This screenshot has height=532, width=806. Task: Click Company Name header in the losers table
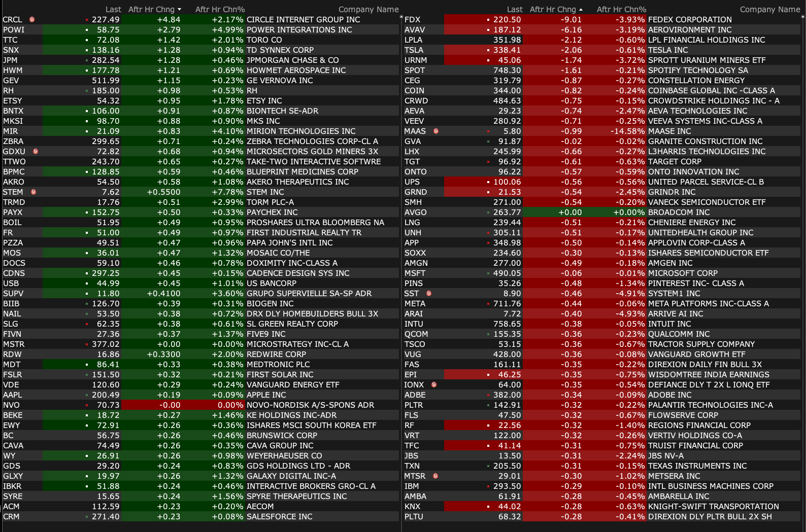pyautogui.click(x=769, y=10)
